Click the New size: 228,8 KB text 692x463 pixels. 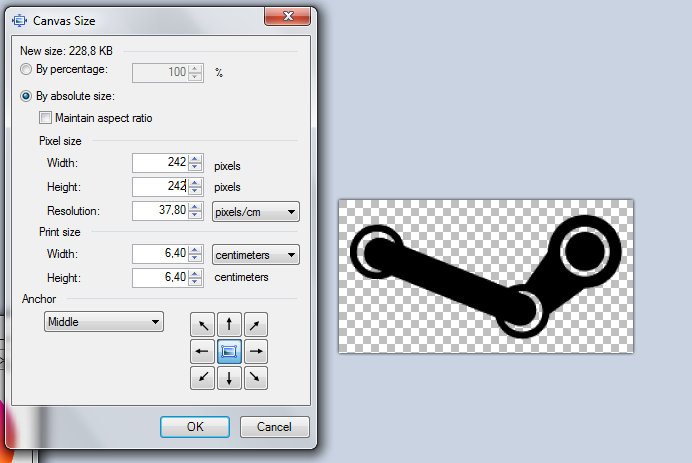66,51
